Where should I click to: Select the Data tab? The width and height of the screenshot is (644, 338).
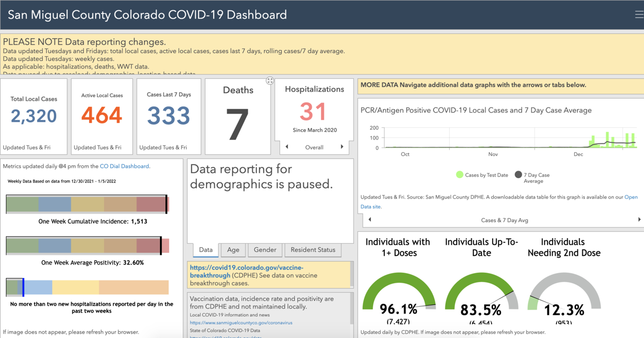coord(206,250)
